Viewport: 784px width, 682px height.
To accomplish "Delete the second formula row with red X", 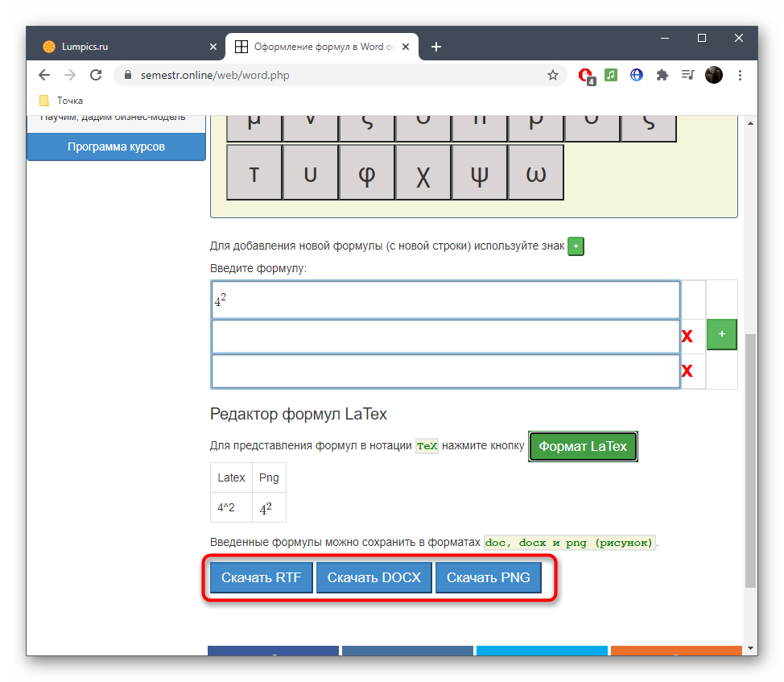I will [x=687, y=336].
